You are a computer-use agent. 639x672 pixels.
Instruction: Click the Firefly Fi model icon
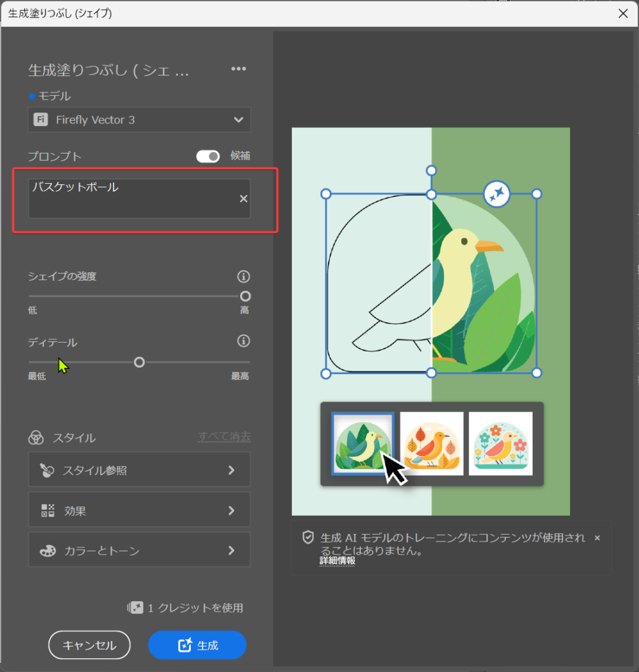pos(41,119)
